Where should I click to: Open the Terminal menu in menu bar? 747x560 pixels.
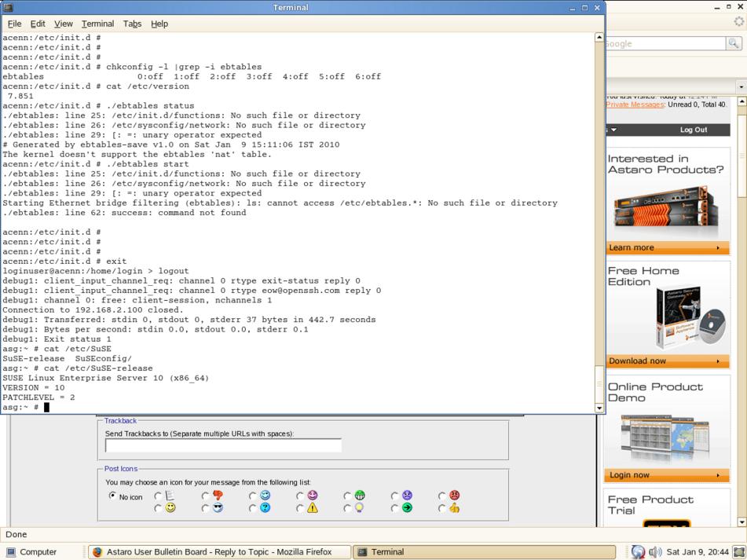[97, 24]
